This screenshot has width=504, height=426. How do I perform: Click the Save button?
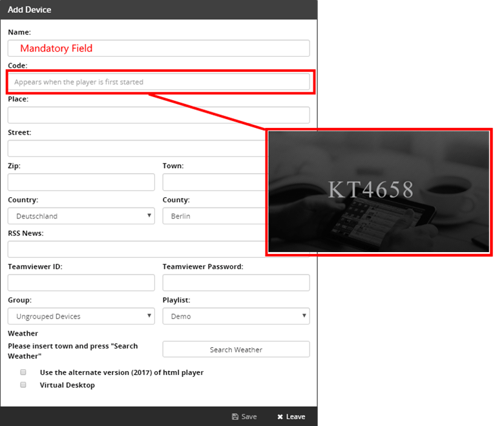[244, 417]
